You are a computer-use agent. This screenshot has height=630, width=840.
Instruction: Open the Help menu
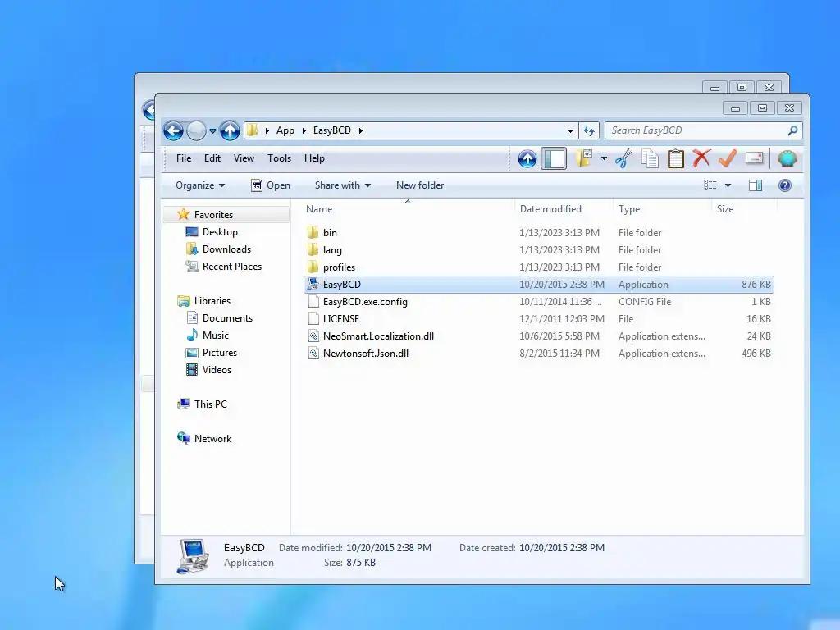(314, 158)
